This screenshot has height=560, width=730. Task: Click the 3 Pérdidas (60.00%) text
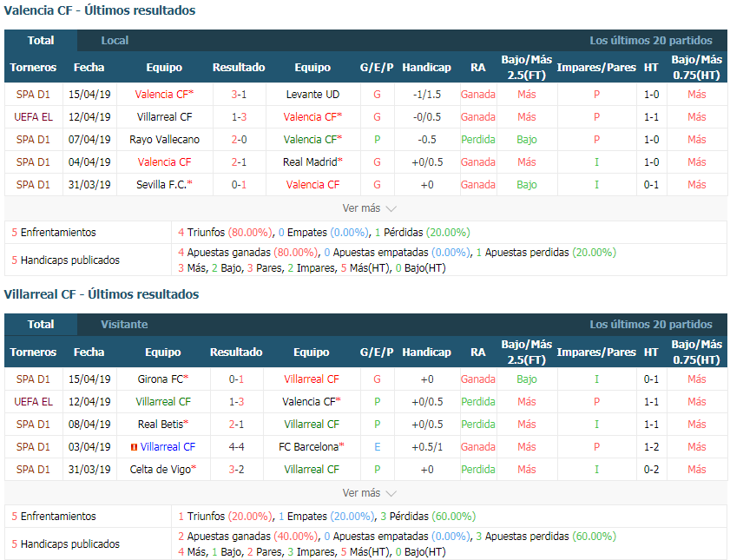[428, 517]
